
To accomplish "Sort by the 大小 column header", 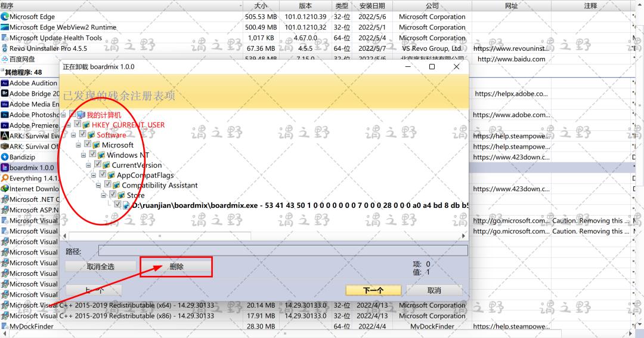I will [x=261, y=6].
